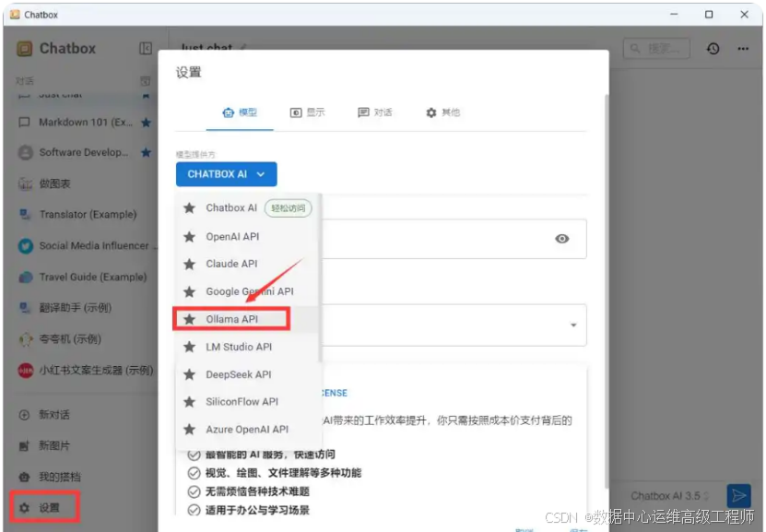766x532 pixels.
Task: Click the 搜索 search field
Action: pos(656,48)
